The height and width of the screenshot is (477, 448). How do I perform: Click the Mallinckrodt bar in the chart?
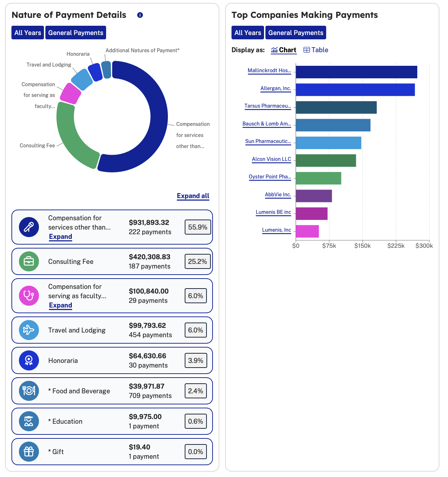point(357,72)
